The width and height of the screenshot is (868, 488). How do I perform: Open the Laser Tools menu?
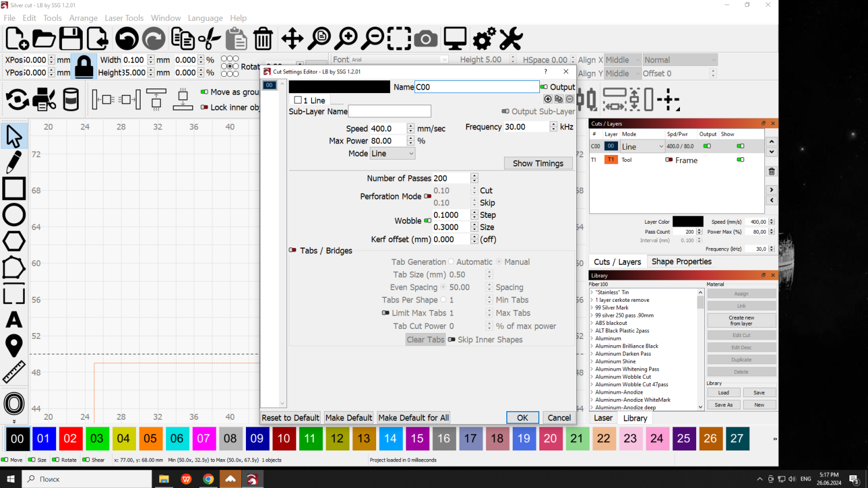click(124, 18)
